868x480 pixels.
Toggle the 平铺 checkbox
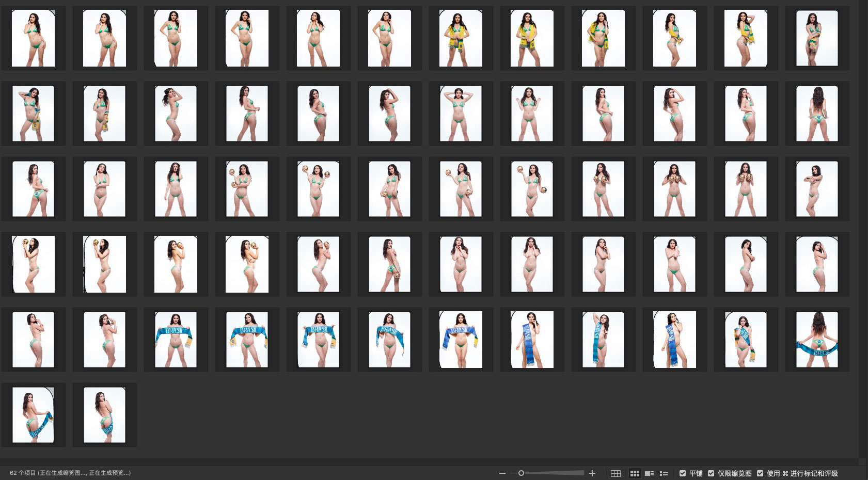(683, 473)
